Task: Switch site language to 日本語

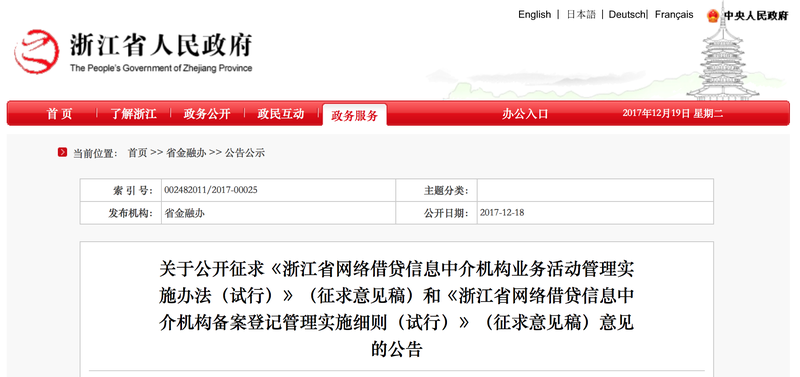Action: (x=581, y=15)
